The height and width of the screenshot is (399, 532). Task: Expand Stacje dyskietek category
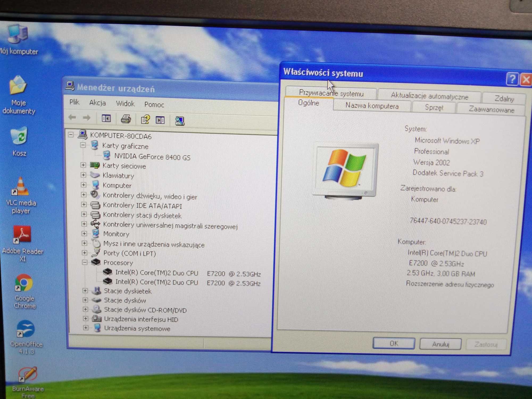coord(85,290)
